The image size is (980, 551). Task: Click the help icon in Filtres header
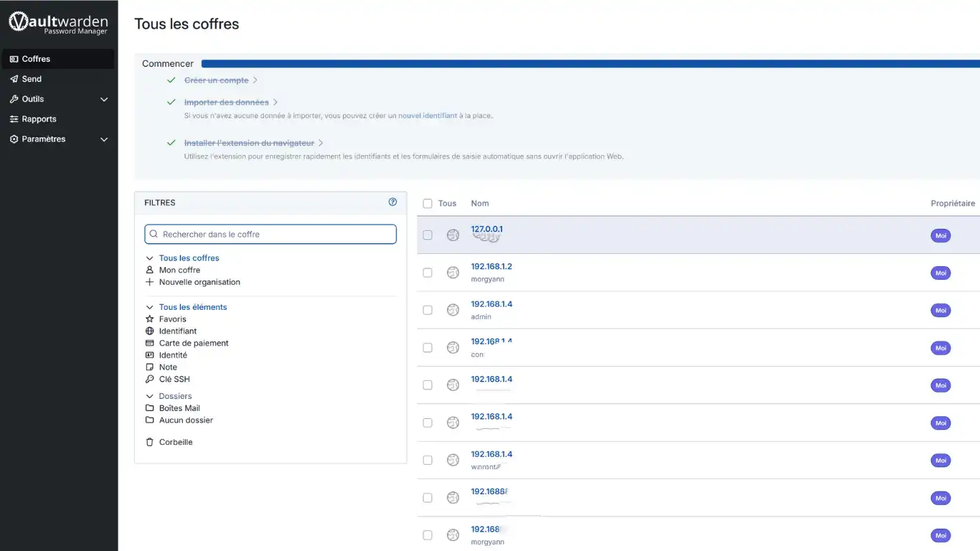(x=392, y=202)
